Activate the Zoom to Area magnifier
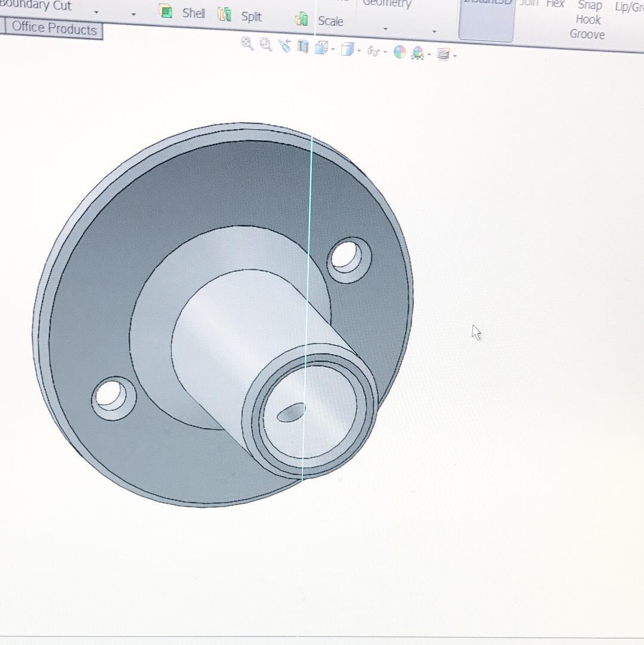This screenshot has width=644, height=645. (266, 45)
